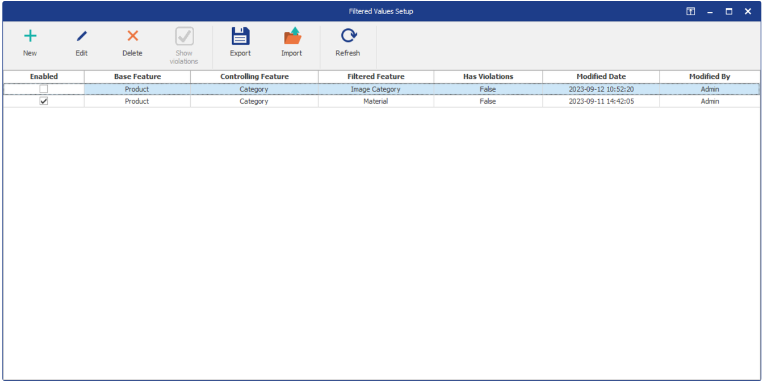Sort by the Modified By column header
Screen dimensions: 766x382
pyautogui.click(x=710, y=77)
